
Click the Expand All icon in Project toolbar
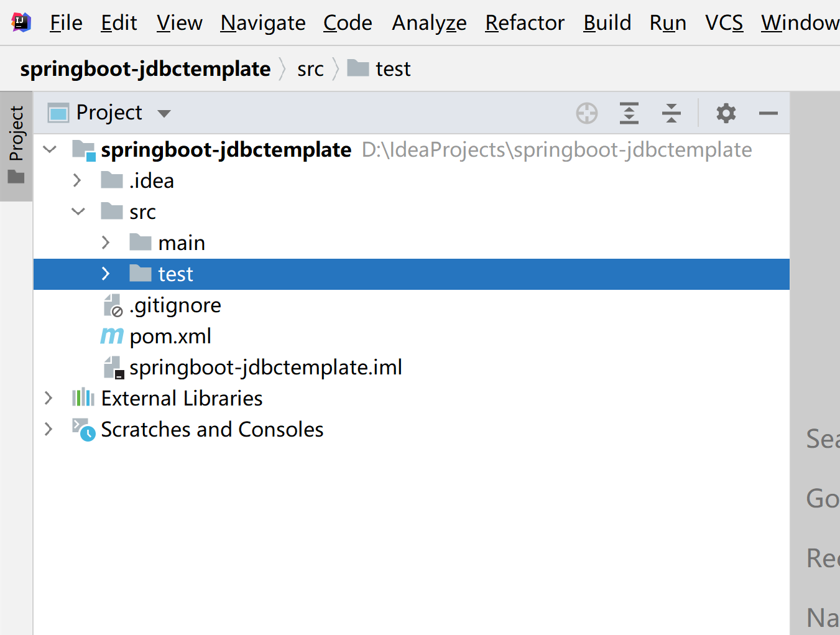629,113
